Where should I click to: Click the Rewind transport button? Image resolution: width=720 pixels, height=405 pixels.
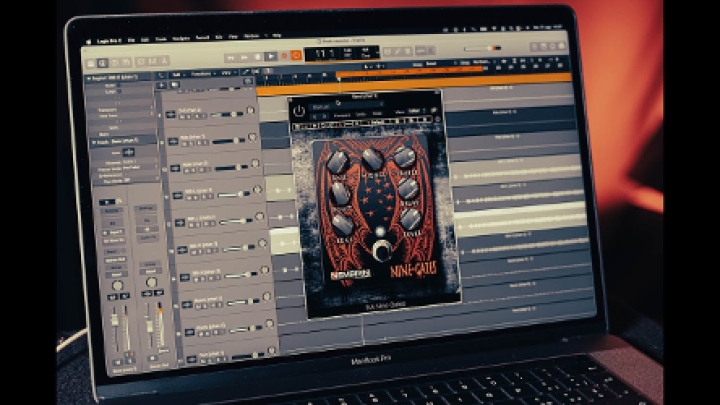231,58
